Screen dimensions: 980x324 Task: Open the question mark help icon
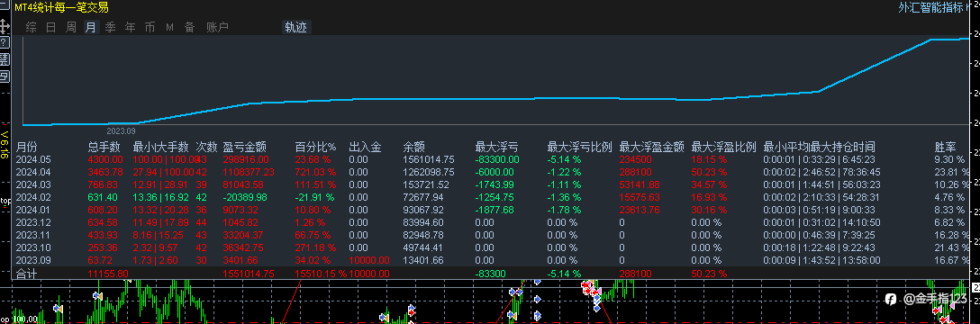4,42
